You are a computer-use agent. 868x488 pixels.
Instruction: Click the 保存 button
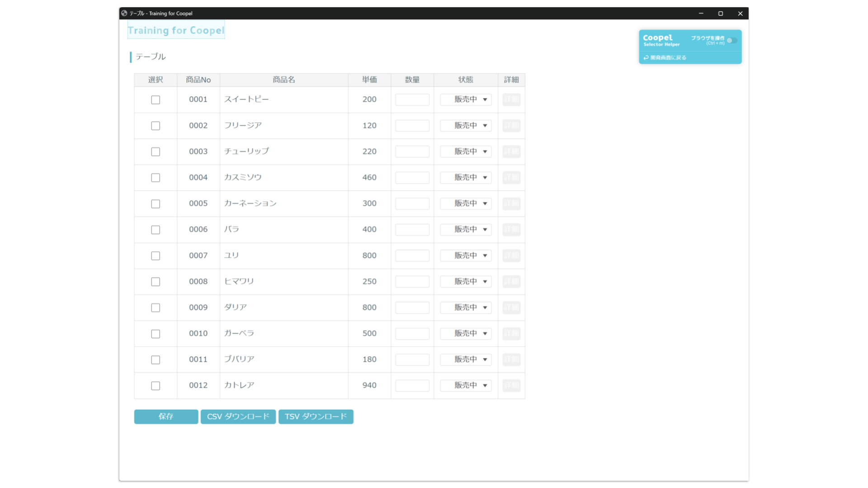166,417
